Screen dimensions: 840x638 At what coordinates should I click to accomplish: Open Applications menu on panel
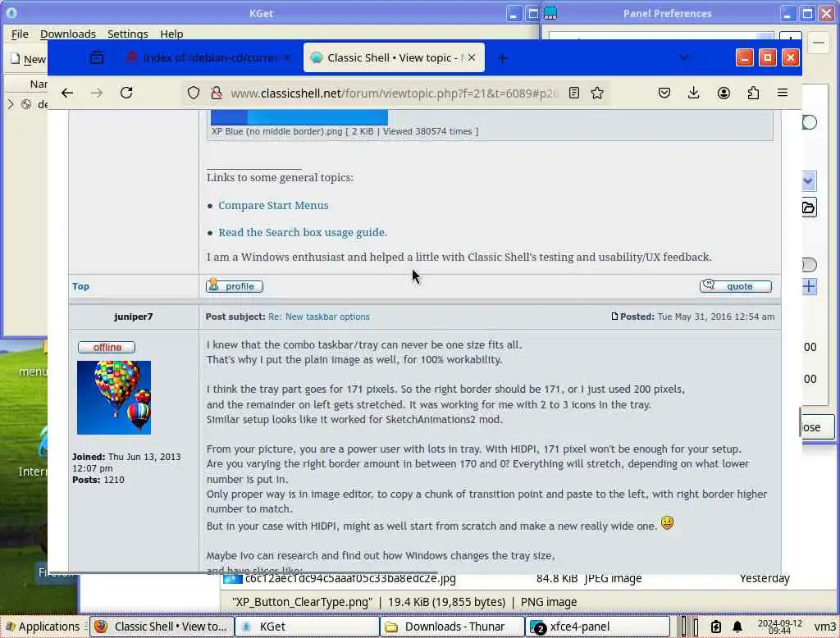[x=42, y=627]
